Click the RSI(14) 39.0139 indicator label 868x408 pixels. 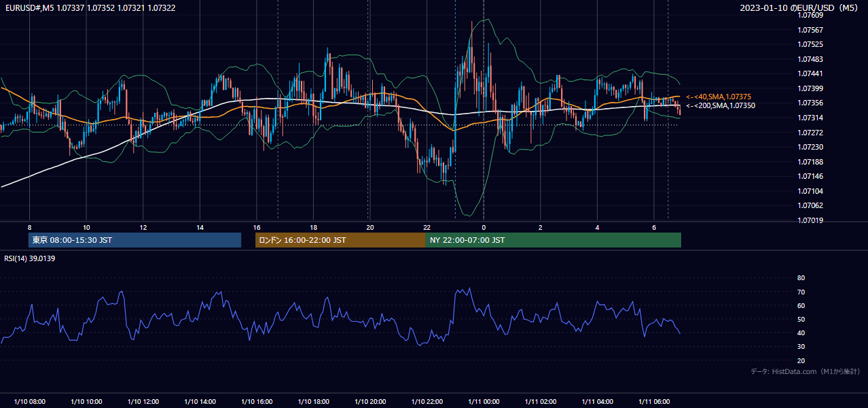coord(29,258)
